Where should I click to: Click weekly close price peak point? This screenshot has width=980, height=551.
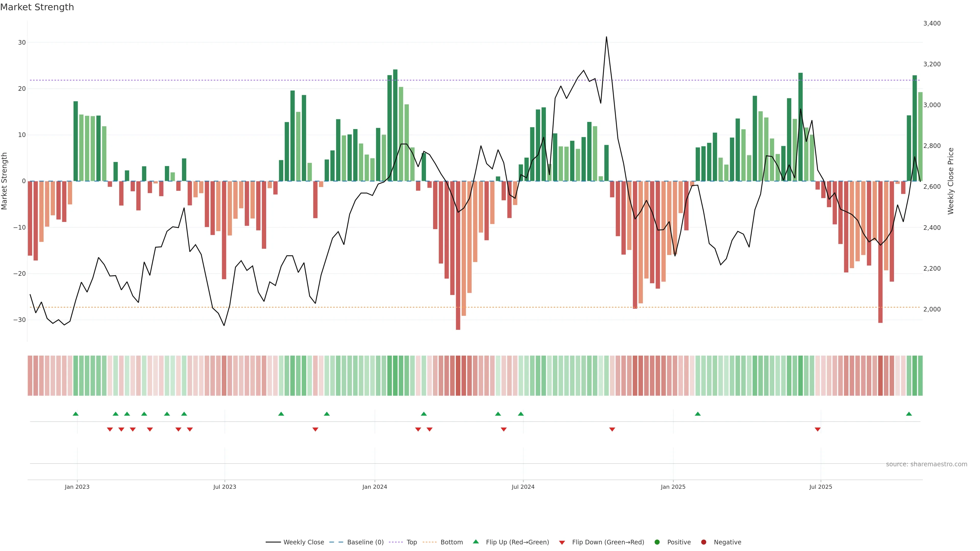pos(606,37)
